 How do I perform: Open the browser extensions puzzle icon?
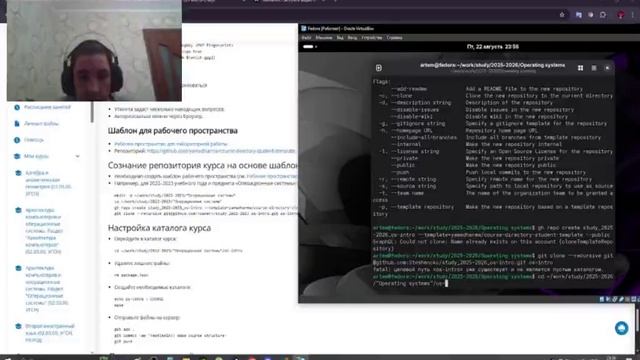603,15
